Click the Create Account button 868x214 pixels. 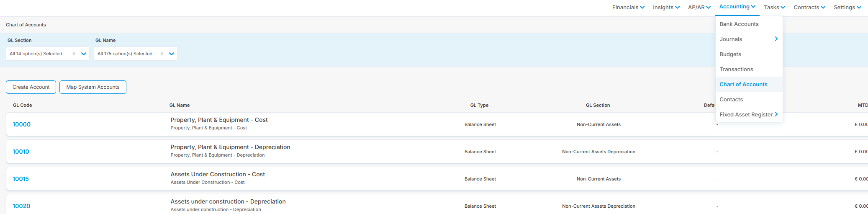point(31,87)
